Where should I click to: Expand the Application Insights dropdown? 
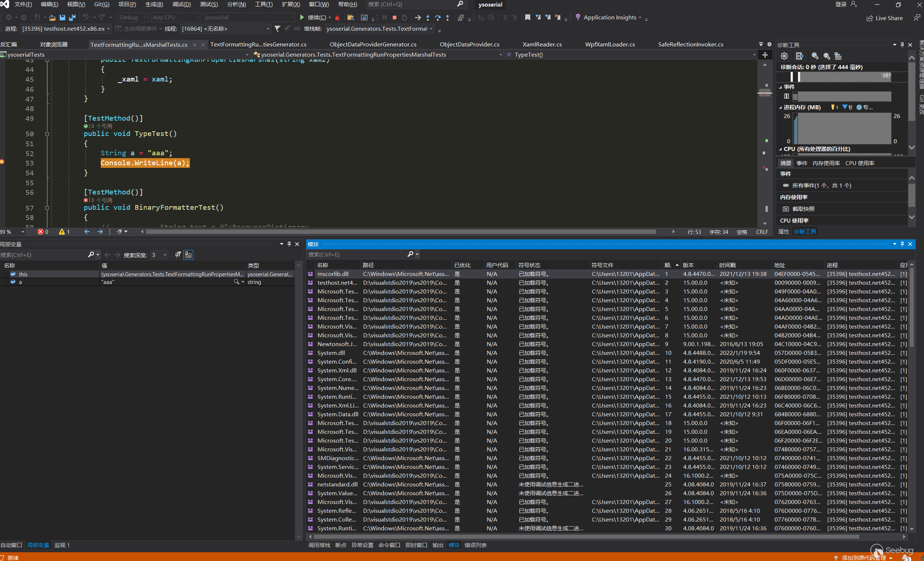640,18
